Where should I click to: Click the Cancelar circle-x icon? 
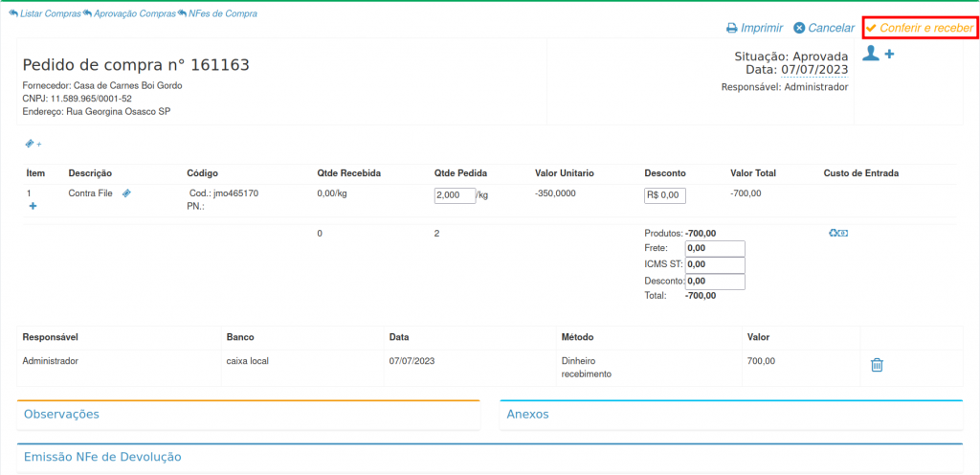pos(799,29)
